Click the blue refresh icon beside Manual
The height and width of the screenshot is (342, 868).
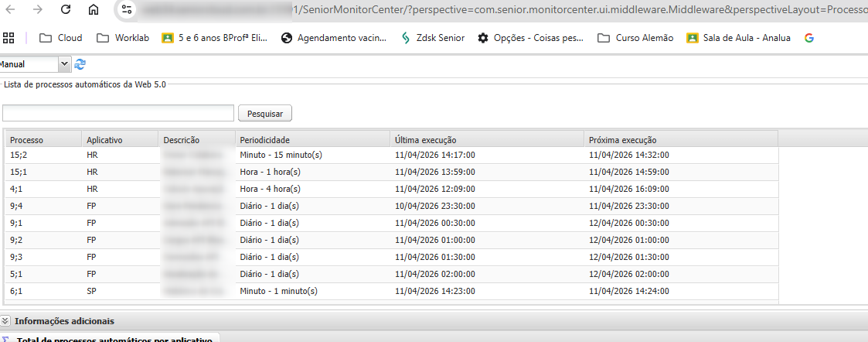80,64
